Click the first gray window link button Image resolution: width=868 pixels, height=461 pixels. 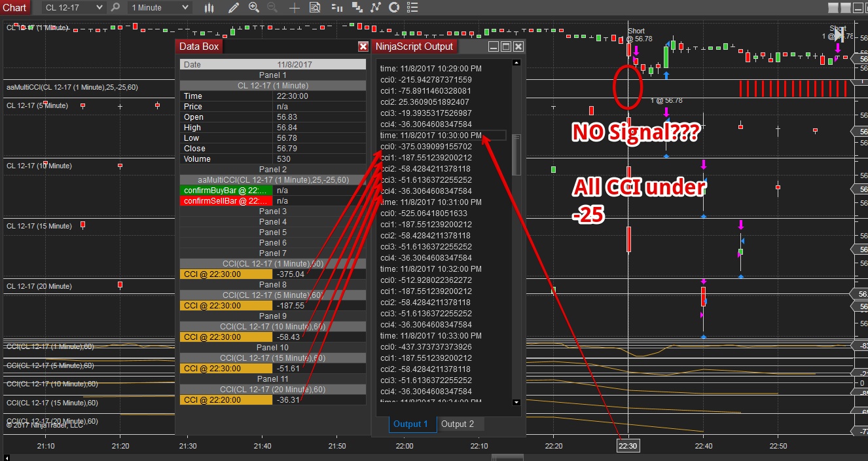pyautogui.click(x=833, y=8)
